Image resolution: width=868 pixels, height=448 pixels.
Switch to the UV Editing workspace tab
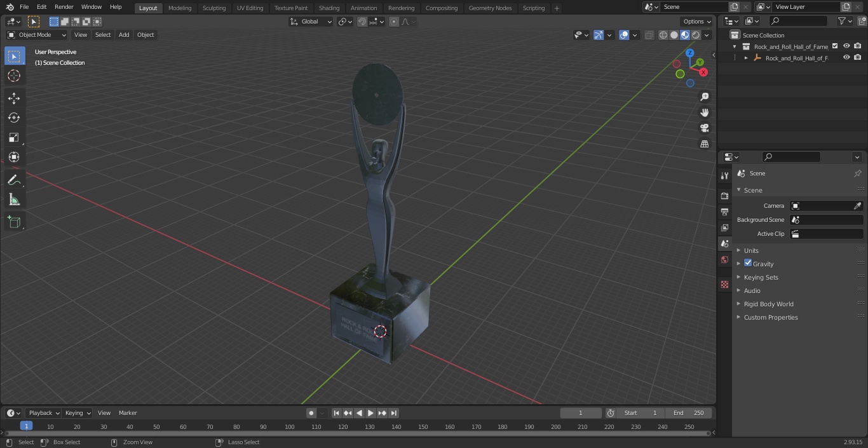click(250, 8)
